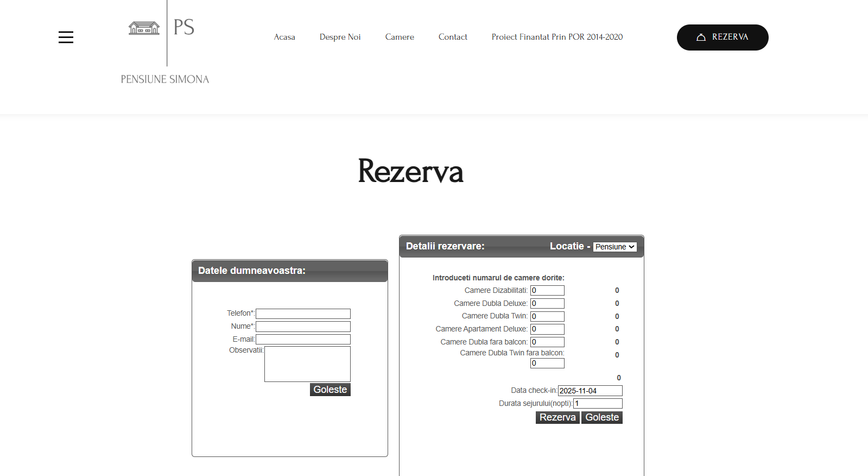This screenshot has height=476, width=868.
Task: Click the Camere Dizabilitati quantity field
Action: (x=547, y=291)
